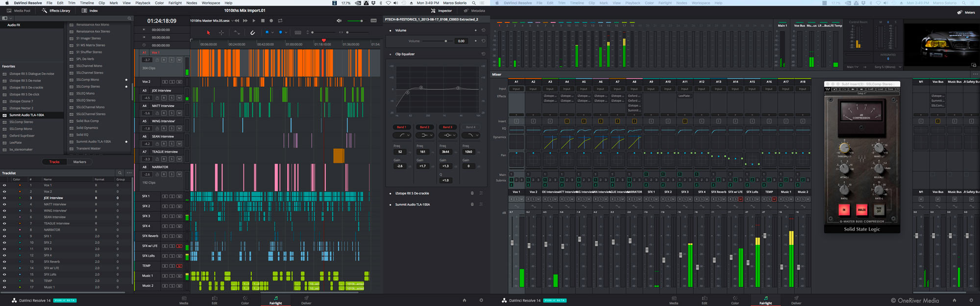Click the search icon in Tracklist header
980x306 pixels.
coord(120,173)
